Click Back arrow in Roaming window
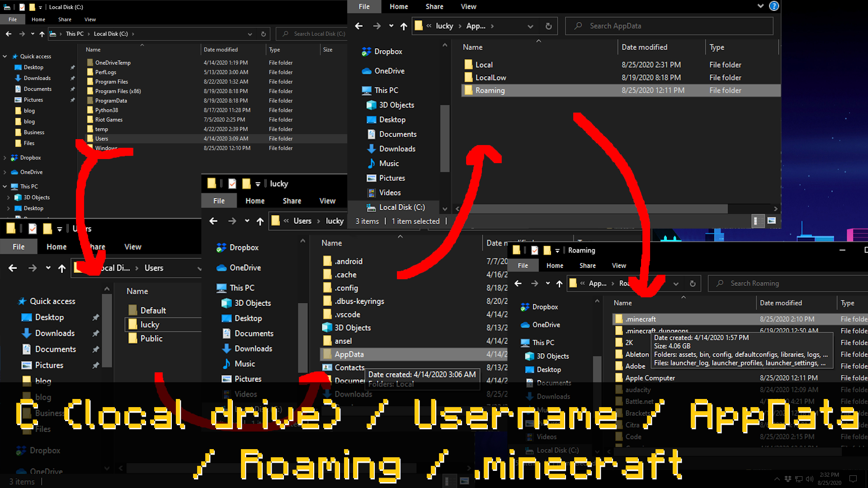 (518, 283)
